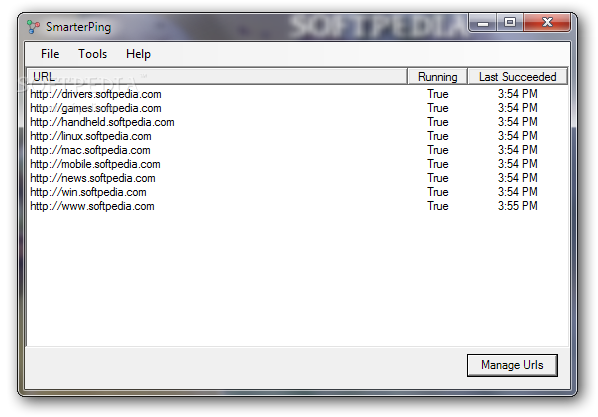Click the 3:54 PM time for news.softpedia.com
598x417 pixels.
click(x=518, y=178)
